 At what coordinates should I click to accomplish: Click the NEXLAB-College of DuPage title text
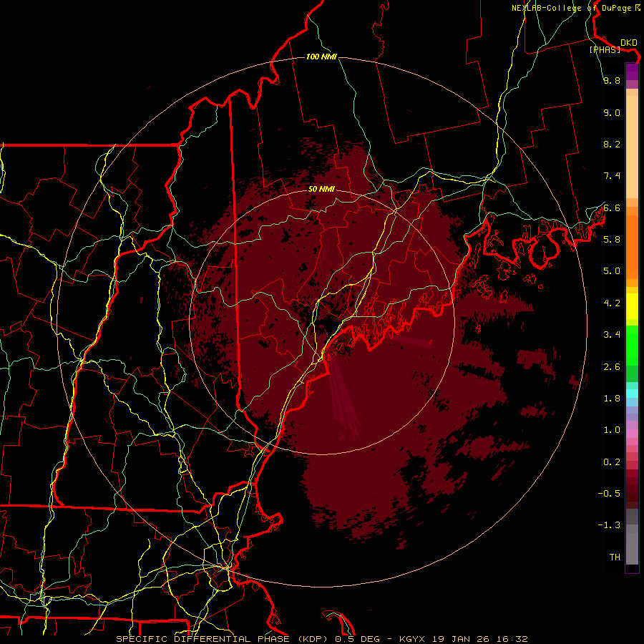pyautogui.click(x=572, y=8)
